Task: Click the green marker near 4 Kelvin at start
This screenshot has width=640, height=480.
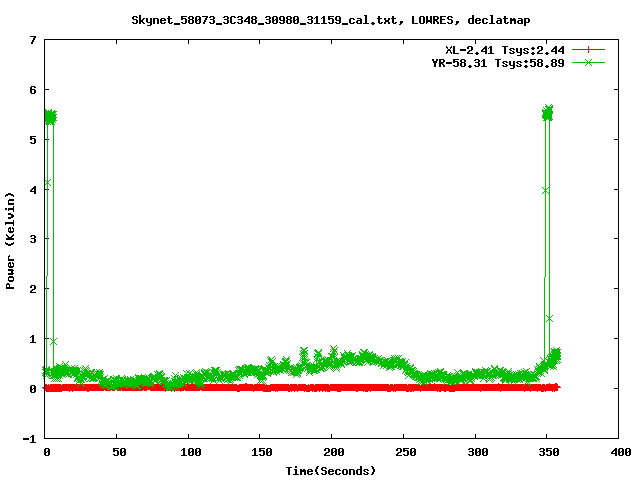Action: pos(48,183)
